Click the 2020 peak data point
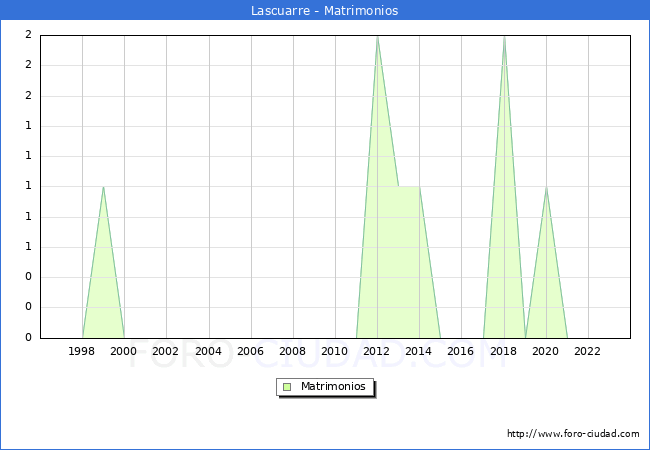The image size is (650, 450). pyautogui.click(x=546, y=187)
